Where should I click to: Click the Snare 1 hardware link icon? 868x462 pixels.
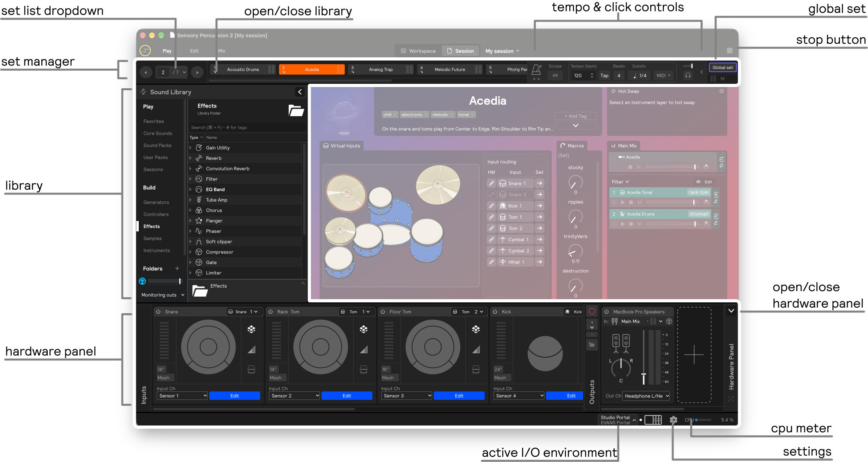tap(491, 183)
